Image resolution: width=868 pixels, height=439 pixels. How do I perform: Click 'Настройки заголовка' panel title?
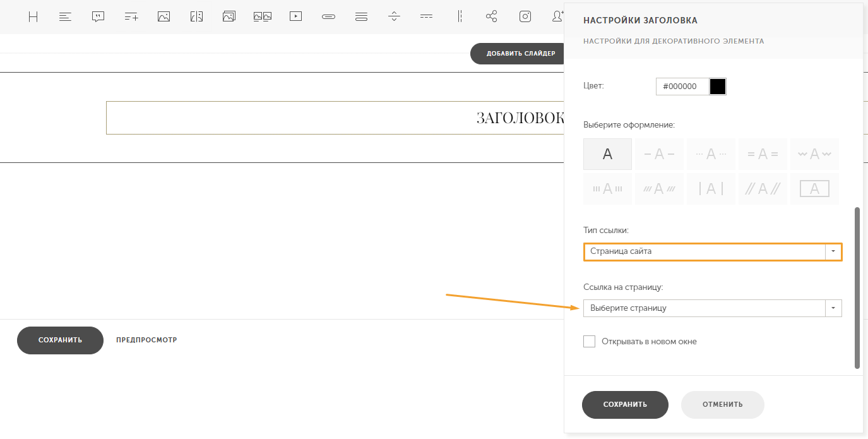coord(640,21)
